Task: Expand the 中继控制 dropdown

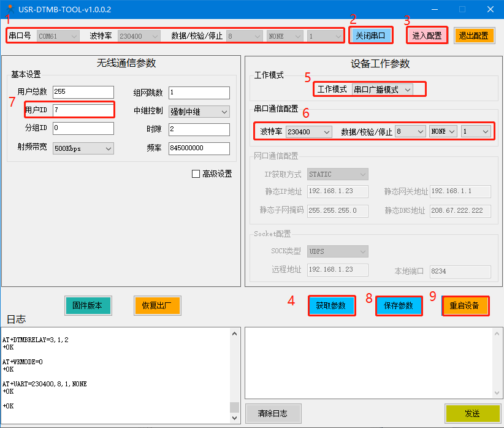Action: coord(199,112)
